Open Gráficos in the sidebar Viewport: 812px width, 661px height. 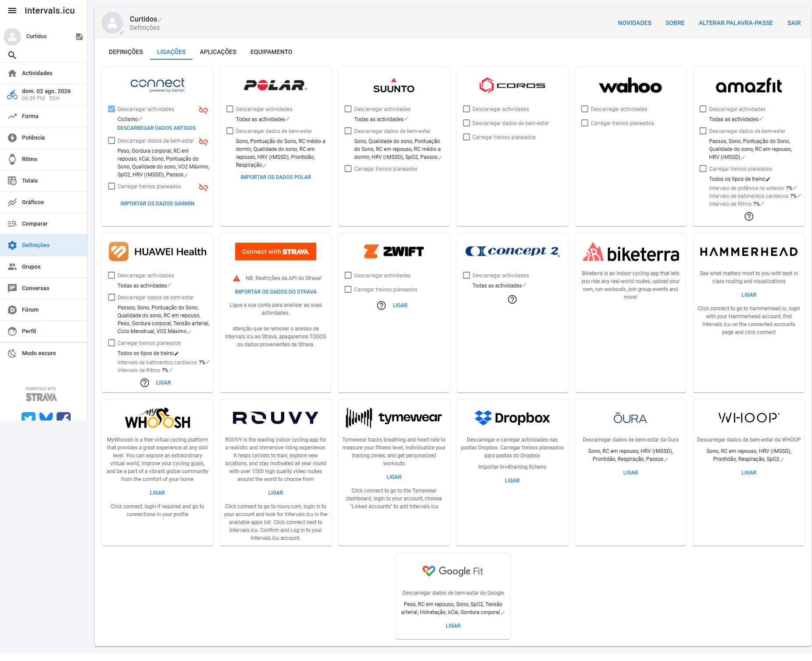[x=44, y=202]
